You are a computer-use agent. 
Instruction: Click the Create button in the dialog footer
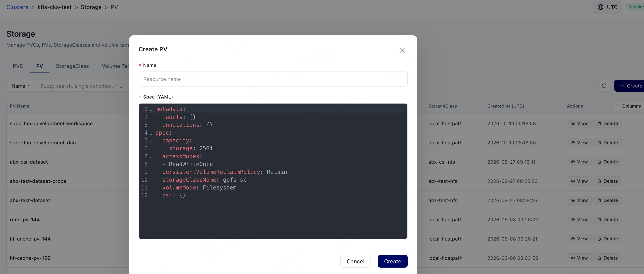(x=392, y=261)
